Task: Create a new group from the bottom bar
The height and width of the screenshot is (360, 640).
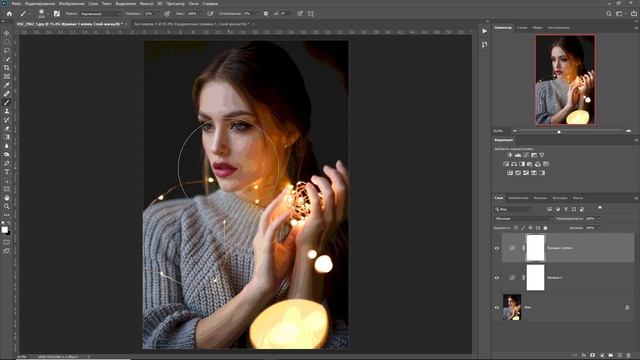Action: [611, 356]
